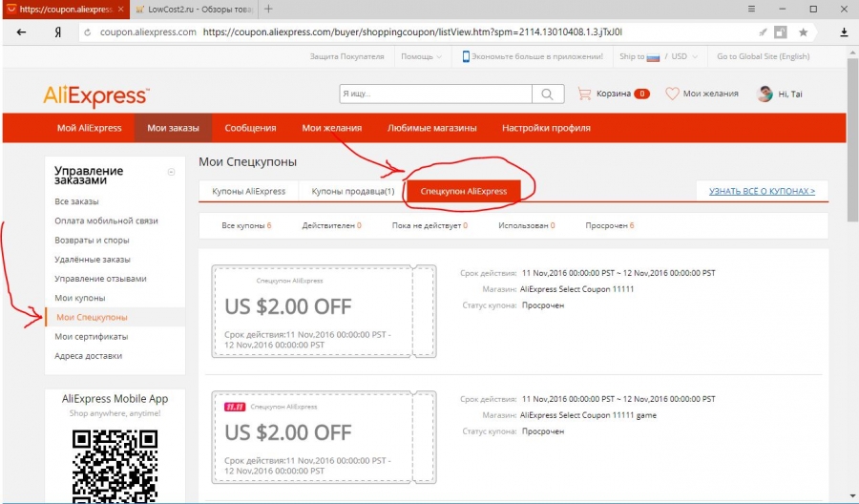859x504 pixels.
Task: Select the Купоны AliExpress tab
Action: (x=249, y=191)
